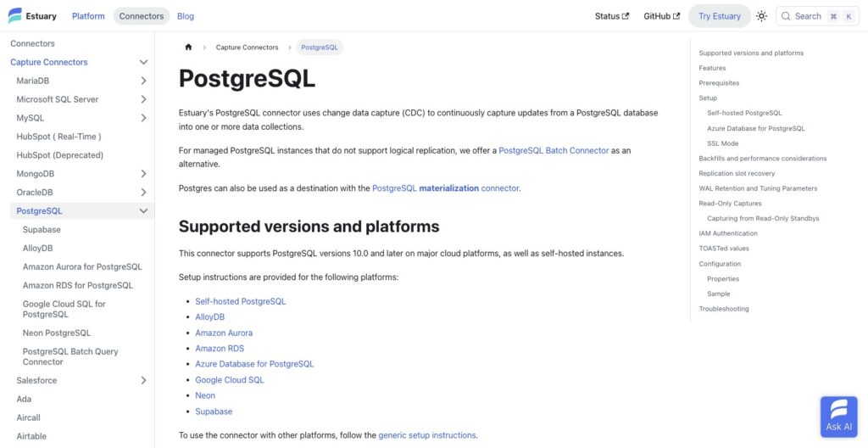Open Amazon Aurora for PostgreSQL sidebar item
This screenshot has height=448, width=868.
coord(82,266)
